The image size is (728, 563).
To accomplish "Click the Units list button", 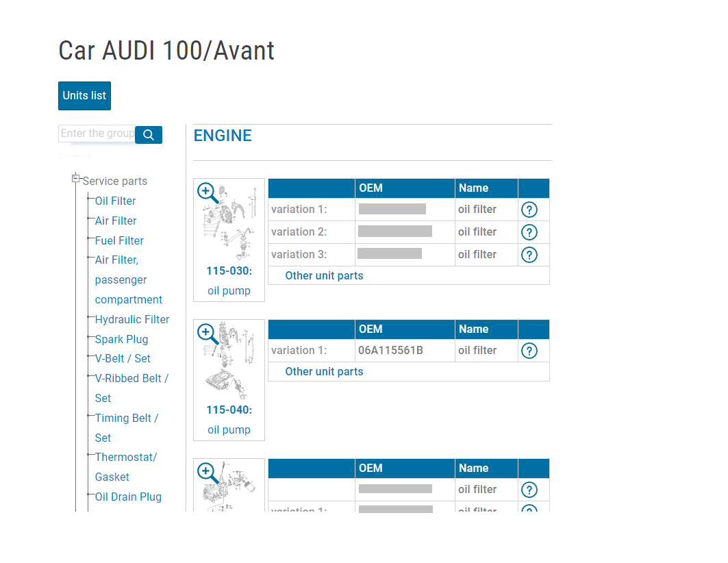I will tap(84, 95).
